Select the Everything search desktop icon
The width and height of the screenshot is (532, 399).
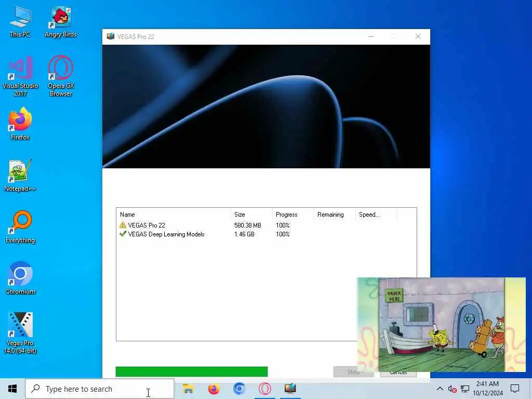[x=20, y=227]
